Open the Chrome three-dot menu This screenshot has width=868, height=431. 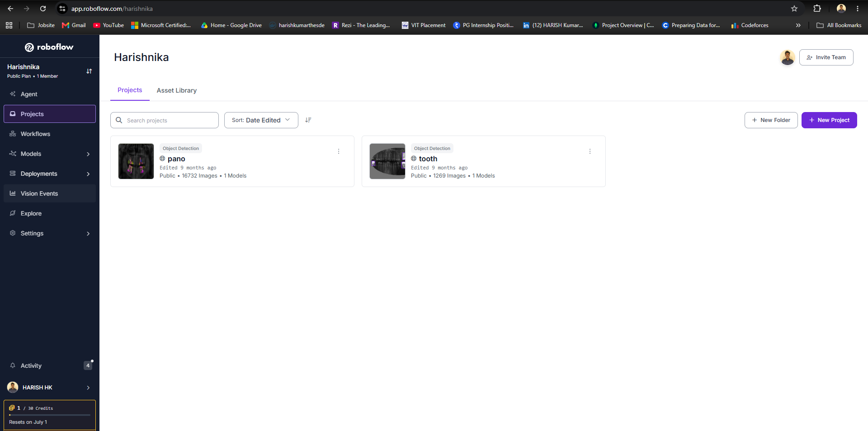[x=858, y=9]
